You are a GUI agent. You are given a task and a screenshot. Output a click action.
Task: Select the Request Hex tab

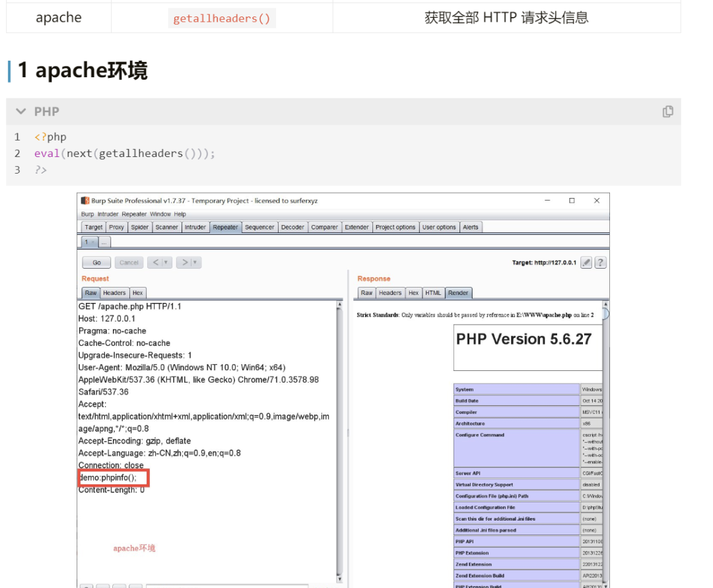137,293
